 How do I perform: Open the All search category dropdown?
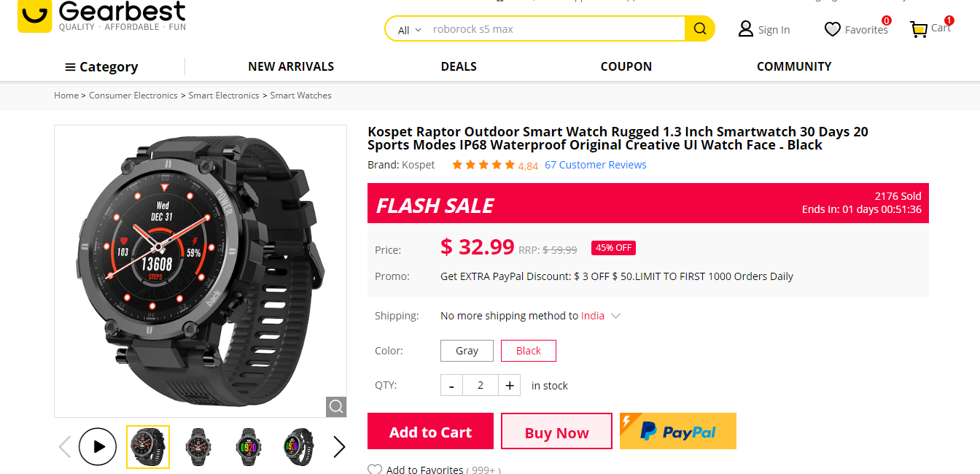[406, 28]
